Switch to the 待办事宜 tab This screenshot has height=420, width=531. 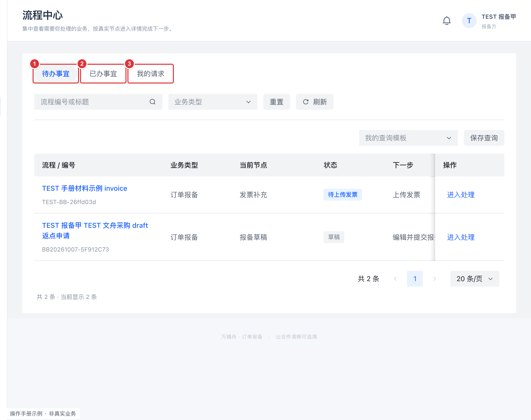coord(56,74)
